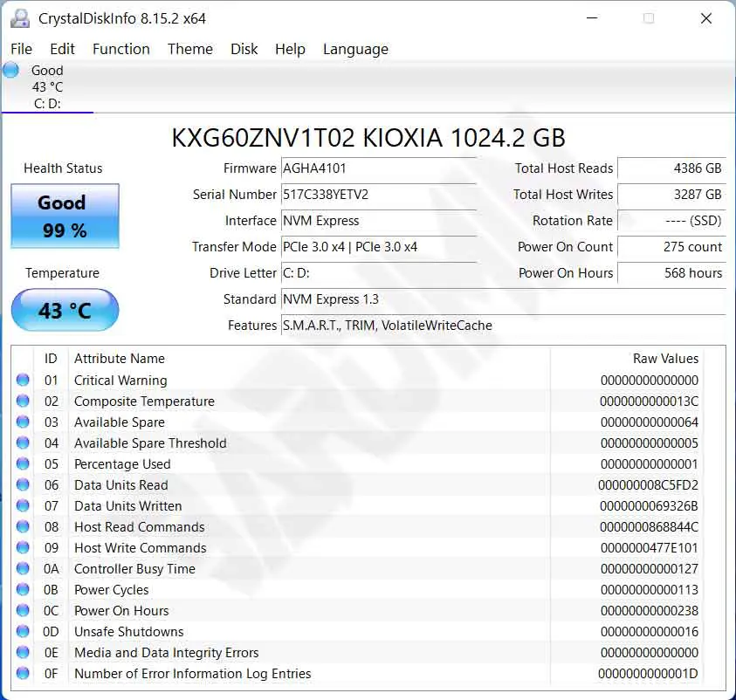
Task: Select the Available Spare Threshold attribute name
Action: coord(150,443)
